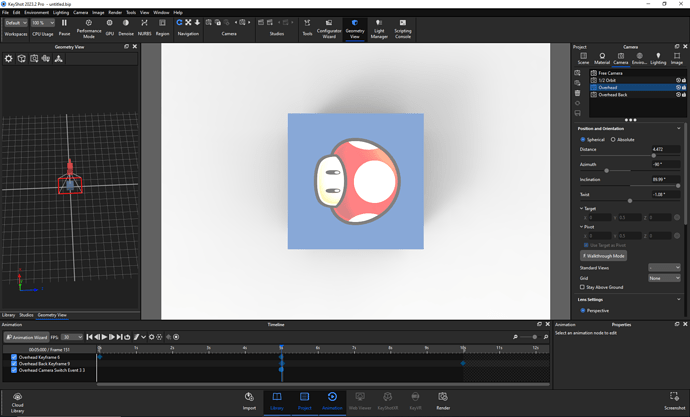690x417 pixels.
Task: Open animation timeline settings gear
Action: 151,337
